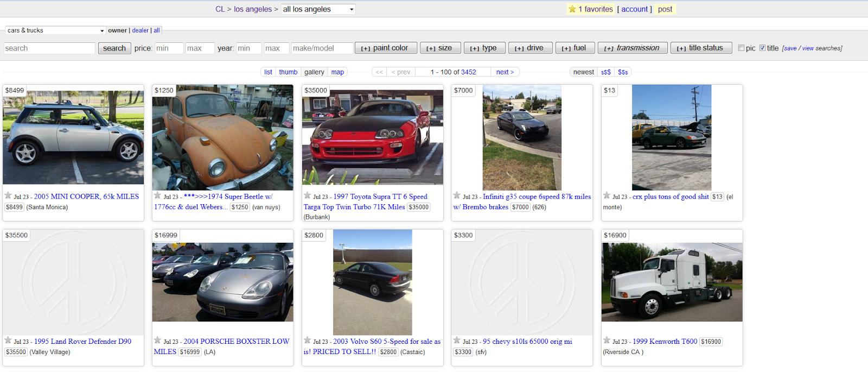Viewport: 868px width, 372px height.
Task: Uncheck the title only checkbox
Action: pos(762,48)
